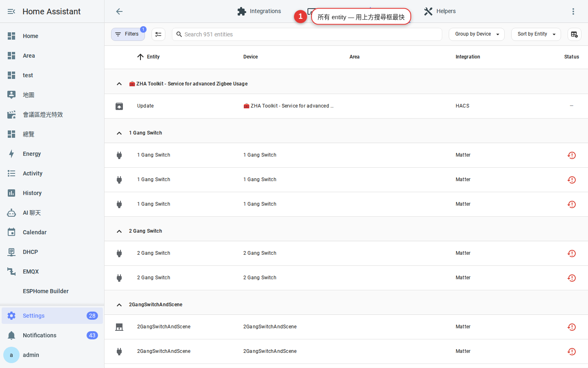Open the first 2 Gang Switch entity
Image resolution: width=588 pixels, height=368 pixels.
(346, 254)
